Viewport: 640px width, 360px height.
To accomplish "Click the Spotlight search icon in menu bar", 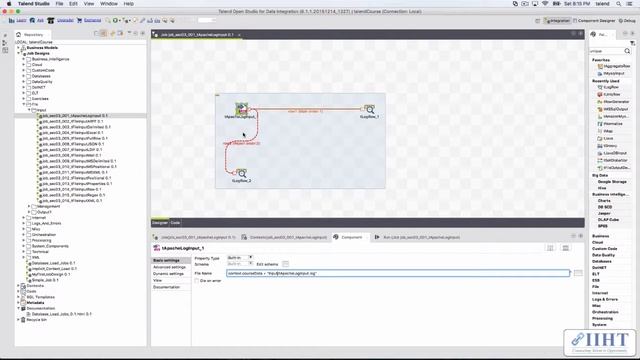I will pos(618,4).
